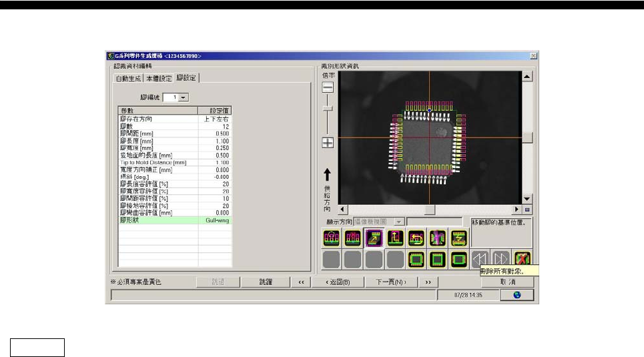Switch to the 自動生成 tab

[129, 78]
